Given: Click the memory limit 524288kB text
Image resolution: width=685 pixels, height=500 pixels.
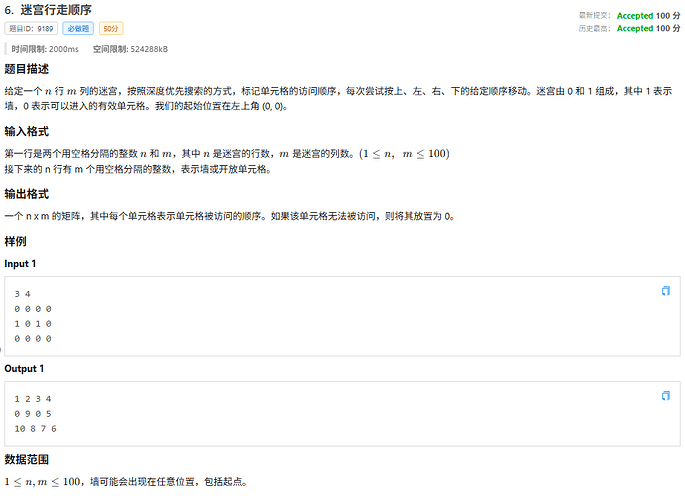Looking at the screenshot, I should [x=130, y=49].
